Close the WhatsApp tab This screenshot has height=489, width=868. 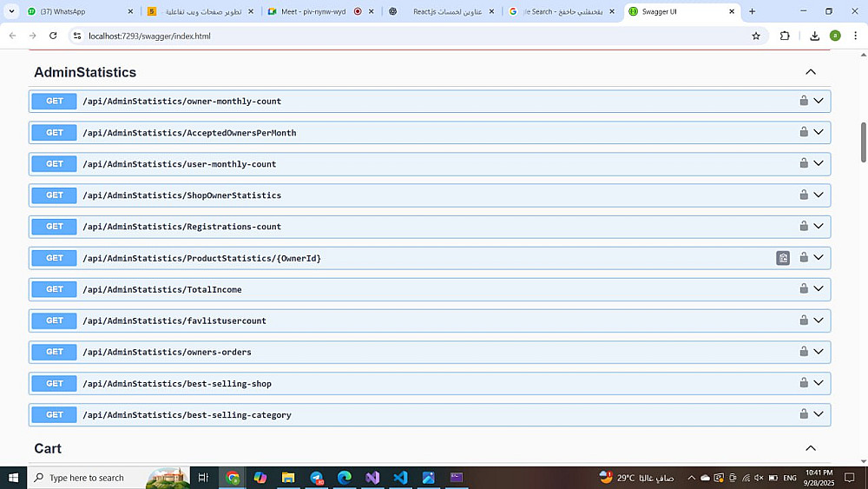pyautogui.click(x=130, y=11)
